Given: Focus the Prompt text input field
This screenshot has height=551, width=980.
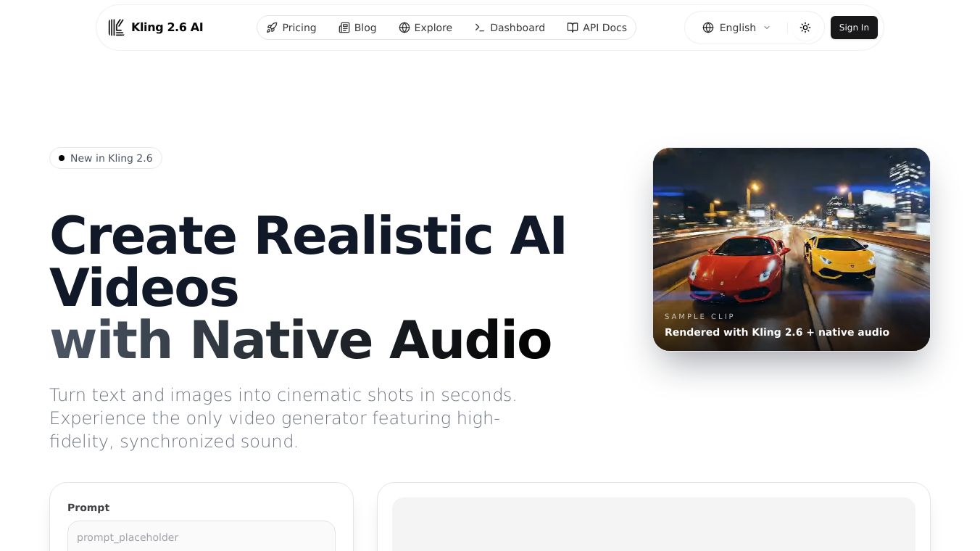Looking at the screenshot, I should point(202,536).
